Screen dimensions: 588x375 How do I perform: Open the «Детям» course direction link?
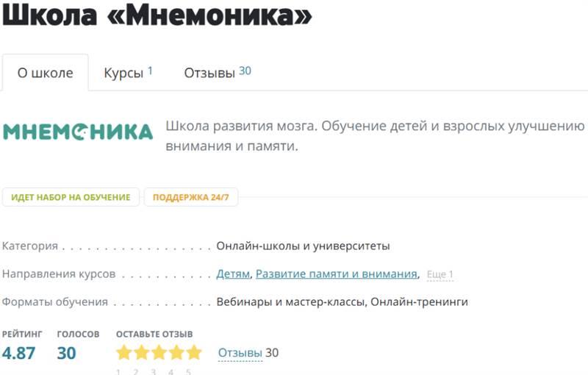point(233,274)
